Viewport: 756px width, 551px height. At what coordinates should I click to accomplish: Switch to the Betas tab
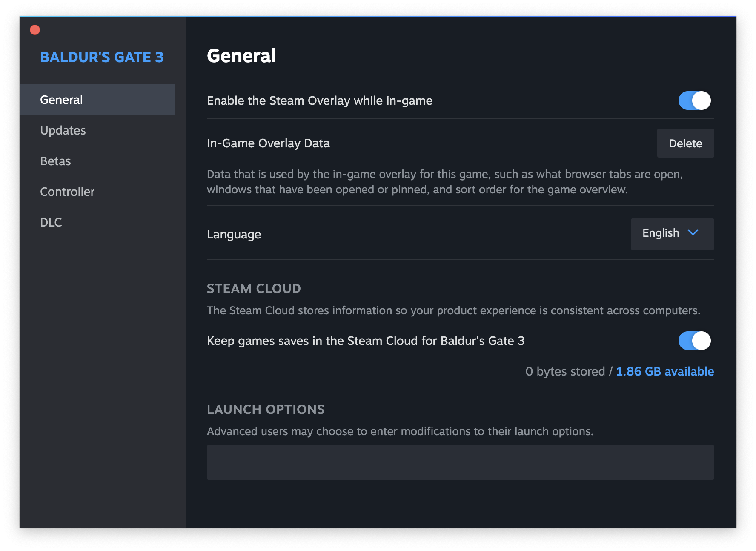[x=55, y=161]
